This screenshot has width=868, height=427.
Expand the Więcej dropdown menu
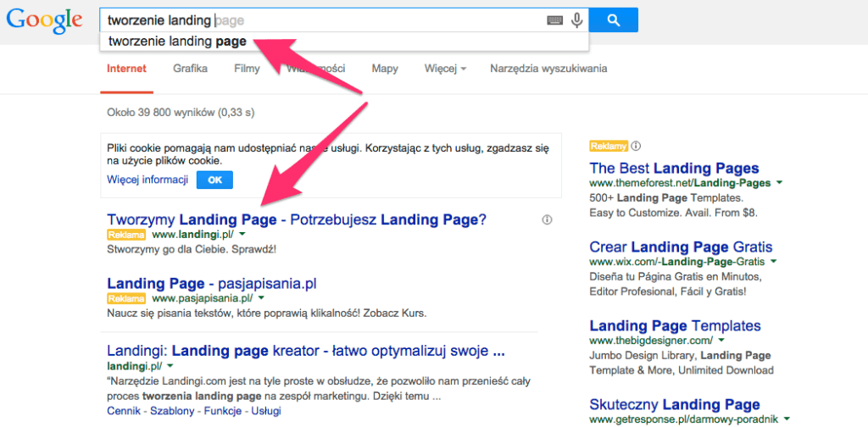[x=445, y=69]
